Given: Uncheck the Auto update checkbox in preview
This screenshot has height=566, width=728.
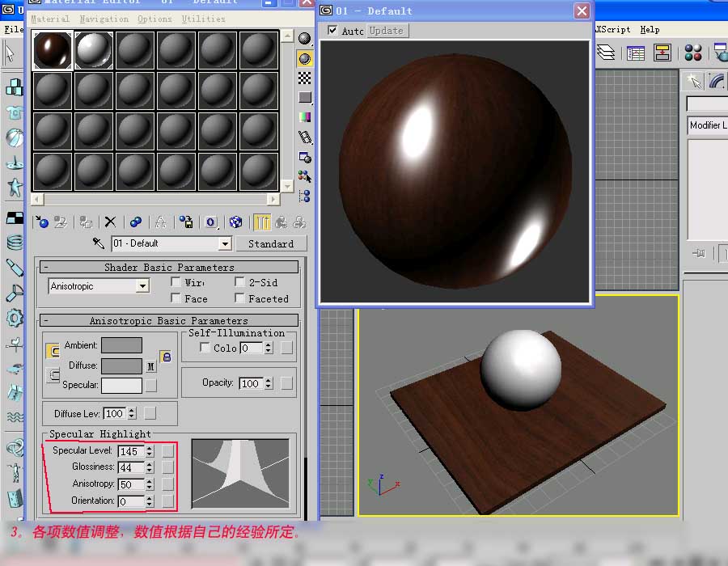Looking at the screenshot, I should 332,31.
